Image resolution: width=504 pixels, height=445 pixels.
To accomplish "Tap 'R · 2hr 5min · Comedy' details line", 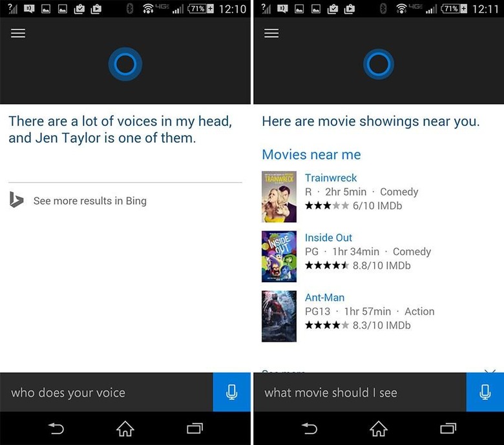I will coord(362,192).
